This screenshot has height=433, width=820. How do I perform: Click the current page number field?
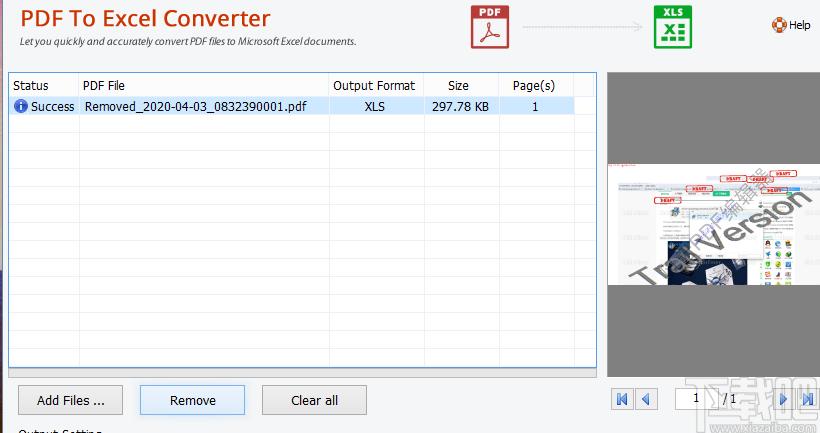pyautogui.click(x=696, y=398)
